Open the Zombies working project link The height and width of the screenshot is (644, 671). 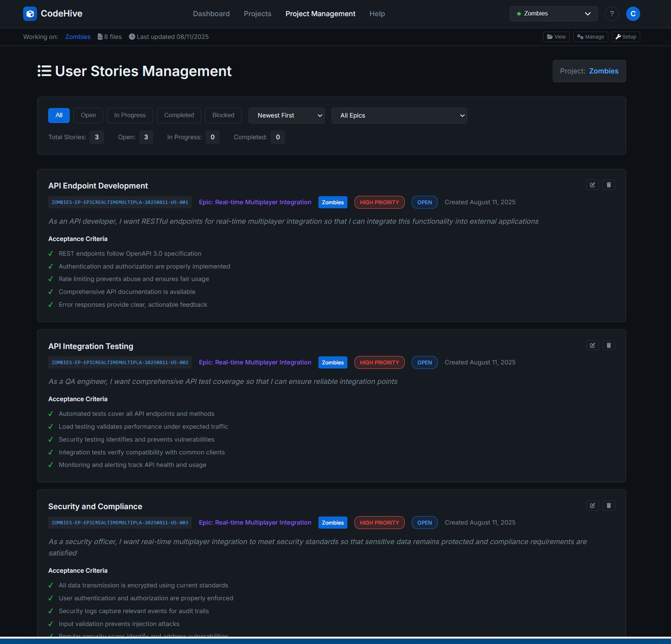77,36
